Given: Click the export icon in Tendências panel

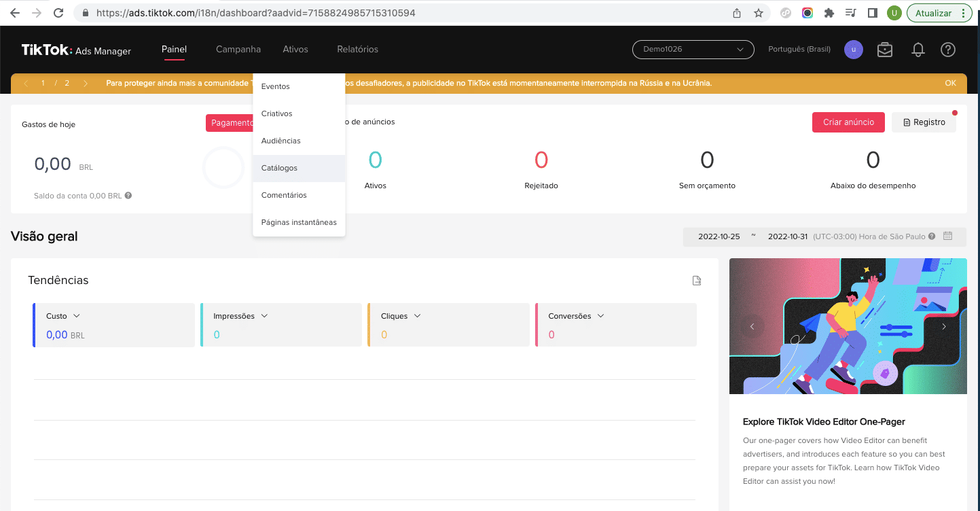Looking at the screenshot, I should point(696,281).
